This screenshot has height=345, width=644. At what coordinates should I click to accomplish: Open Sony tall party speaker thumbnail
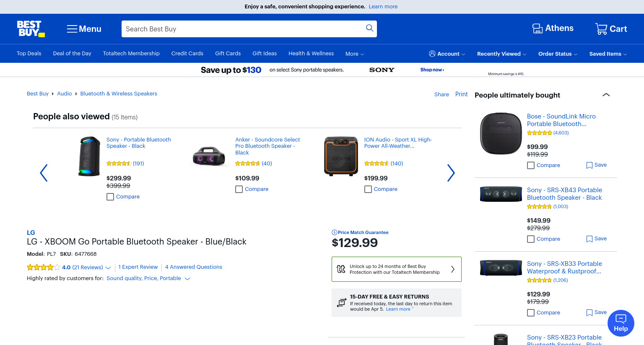coord(89,156)
